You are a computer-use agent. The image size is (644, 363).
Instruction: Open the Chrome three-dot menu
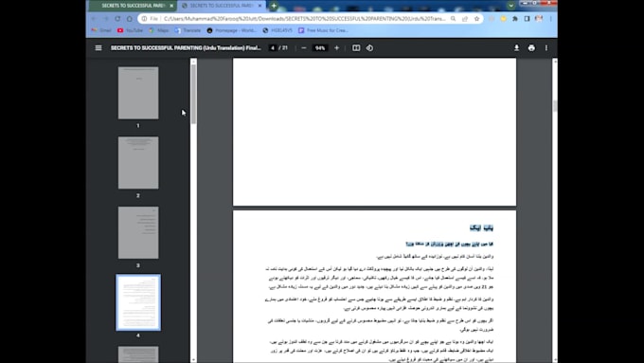(x=551, y=19)
